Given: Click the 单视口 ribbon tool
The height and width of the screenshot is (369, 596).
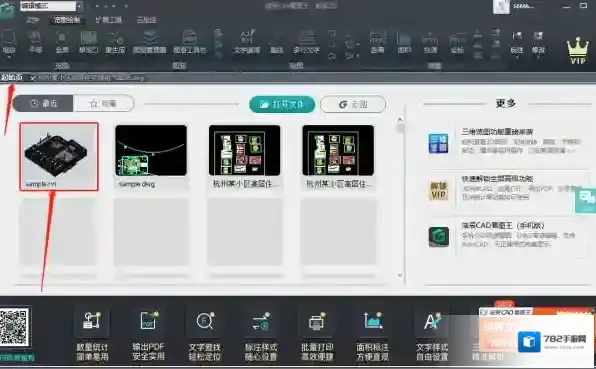Looking at the screenshot, I should (x=88, y=42).
